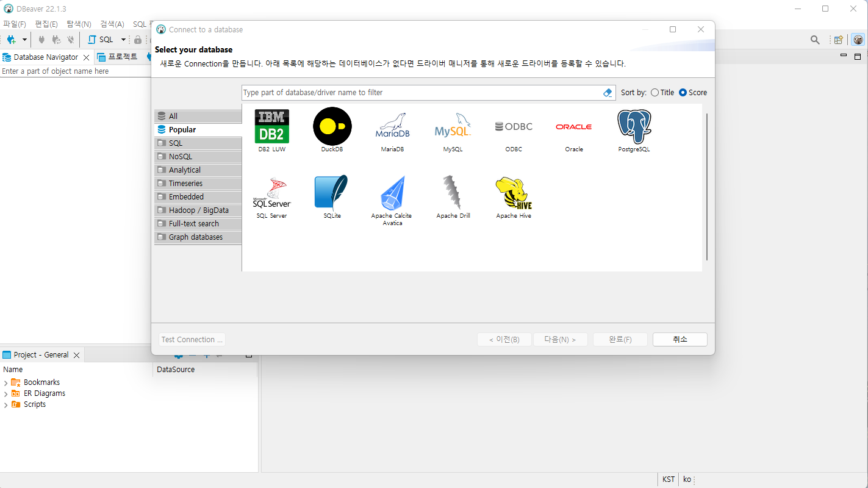Choose the Oracle database icon
The image size is (868, 488).
point(574,126)
